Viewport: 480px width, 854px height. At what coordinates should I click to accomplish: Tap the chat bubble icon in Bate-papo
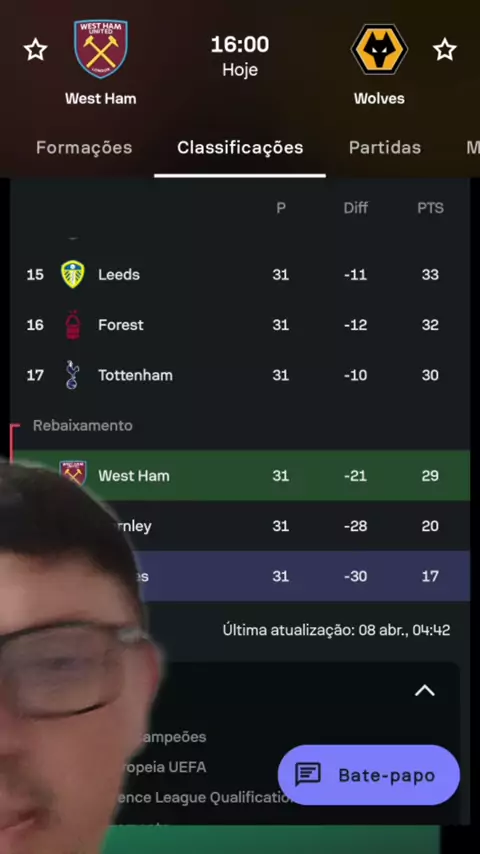point(308,774)
